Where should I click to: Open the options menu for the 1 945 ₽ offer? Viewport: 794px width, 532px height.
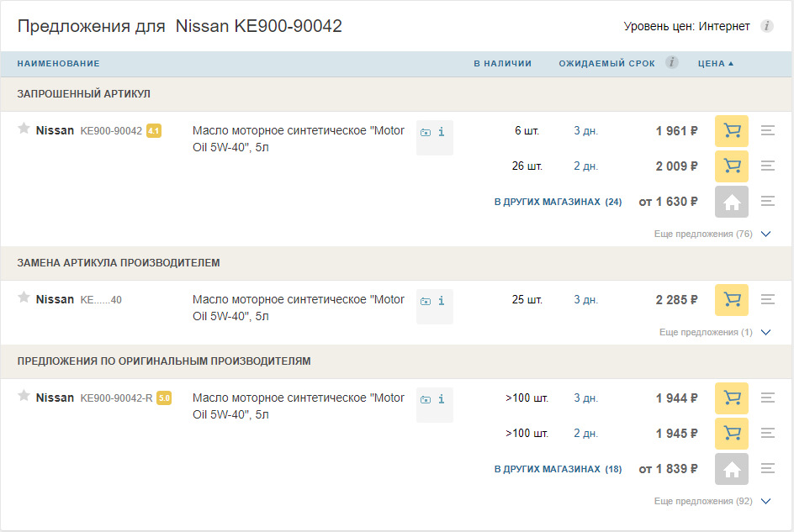click(x=768, y=433)
